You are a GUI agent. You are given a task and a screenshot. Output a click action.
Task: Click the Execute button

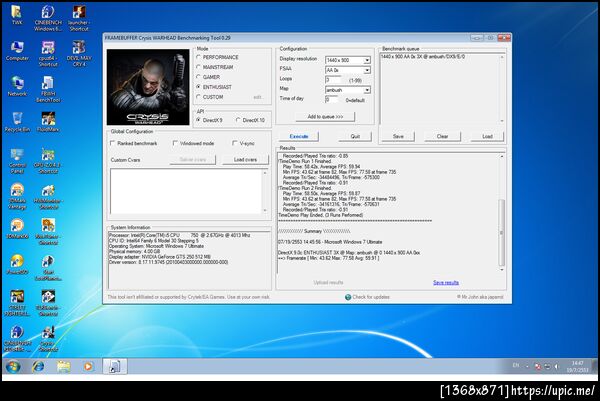(299, 136)
